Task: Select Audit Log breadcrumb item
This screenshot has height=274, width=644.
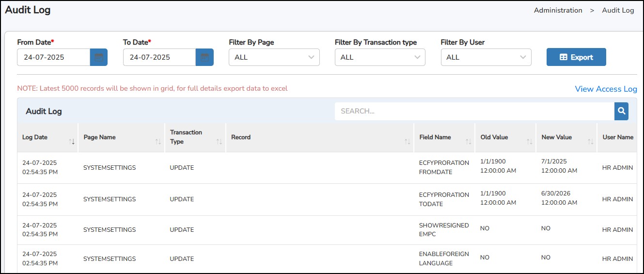Action: [618, 10]
